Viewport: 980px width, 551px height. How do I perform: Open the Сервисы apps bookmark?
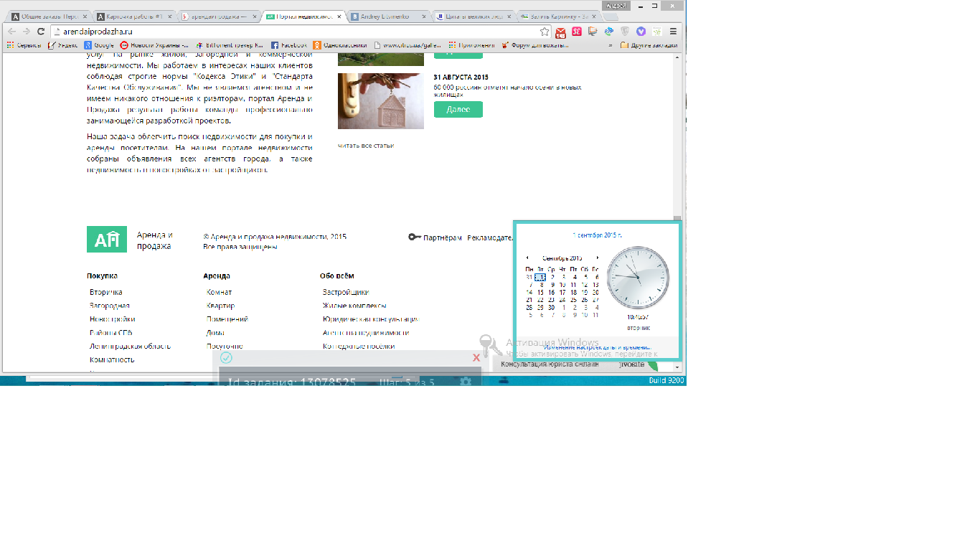point(24,45)
